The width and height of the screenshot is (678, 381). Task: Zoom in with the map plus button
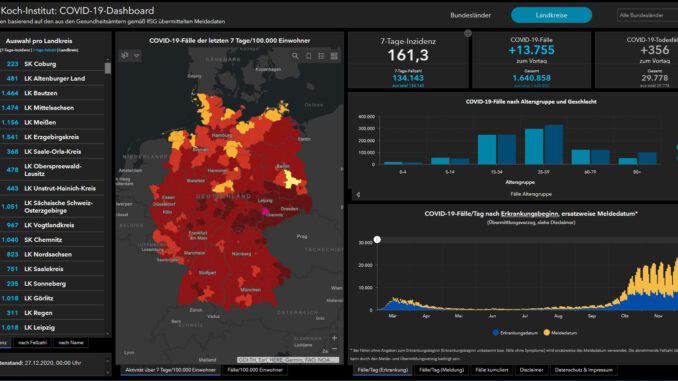point(334,338)
